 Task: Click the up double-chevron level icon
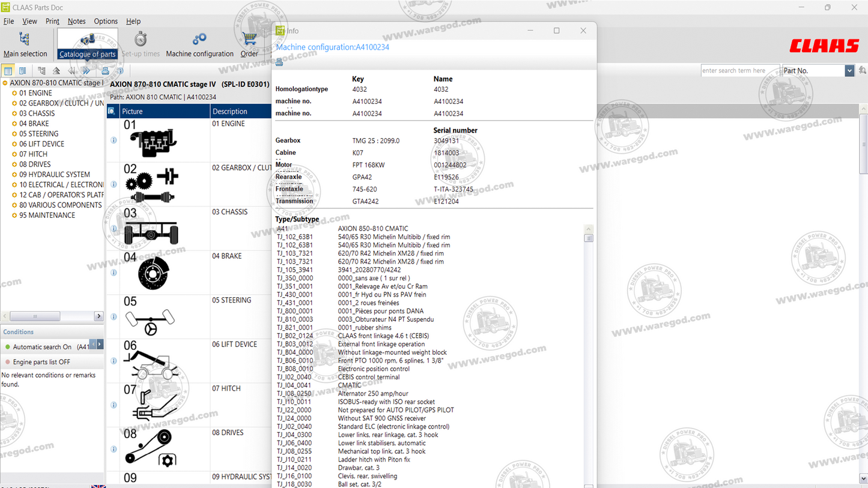[56, 71]
